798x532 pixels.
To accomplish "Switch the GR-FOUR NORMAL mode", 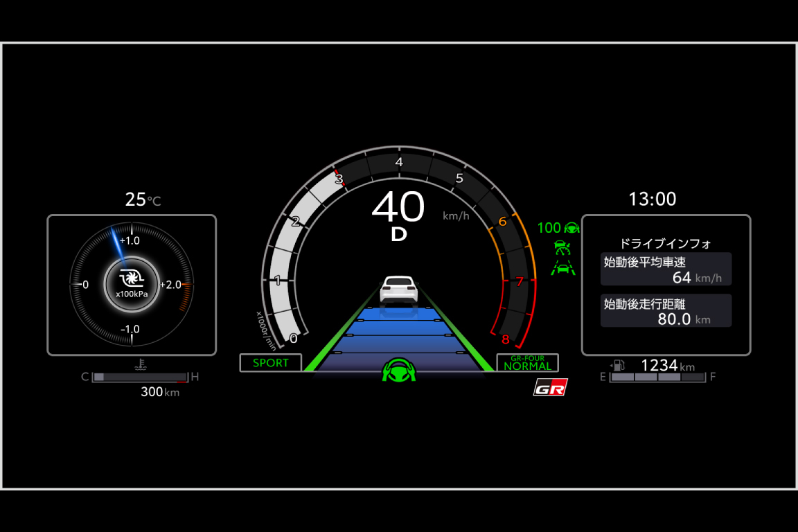I will tap(528, 362).
